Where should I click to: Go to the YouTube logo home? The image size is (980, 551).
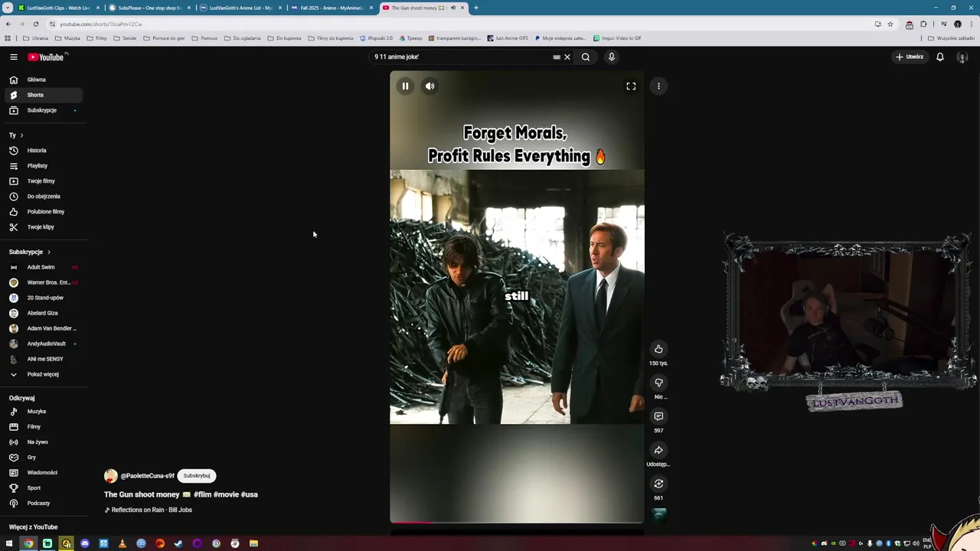[x=46, y=57]
